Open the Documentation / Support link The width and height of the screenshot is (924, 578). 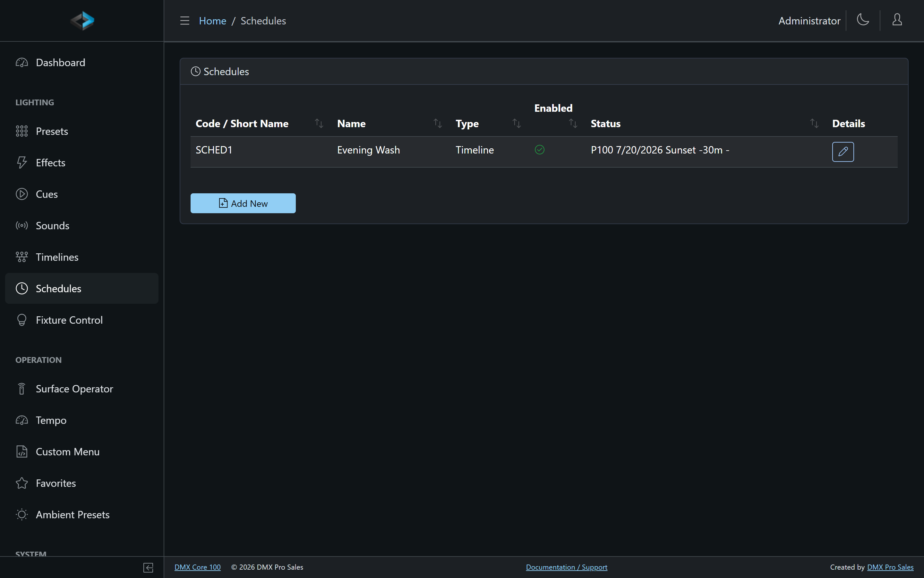567,567
